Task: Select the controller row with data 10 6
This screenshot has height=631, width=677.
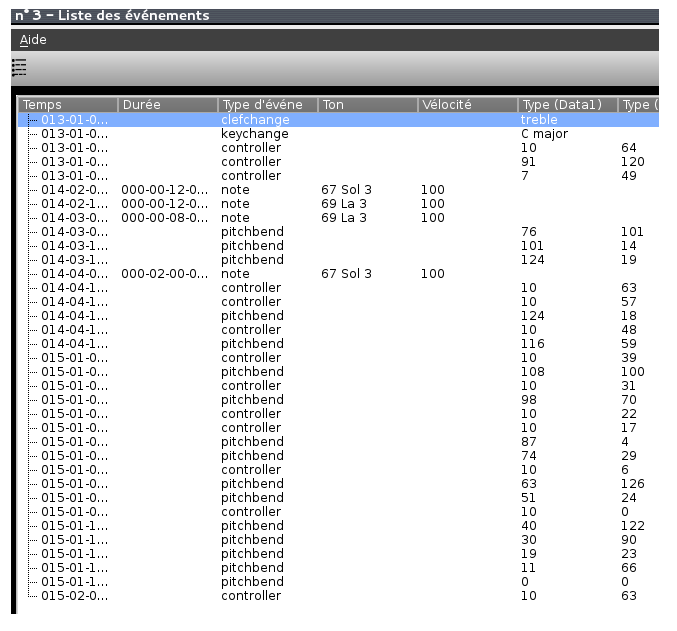Action: (x=338, y=469)
